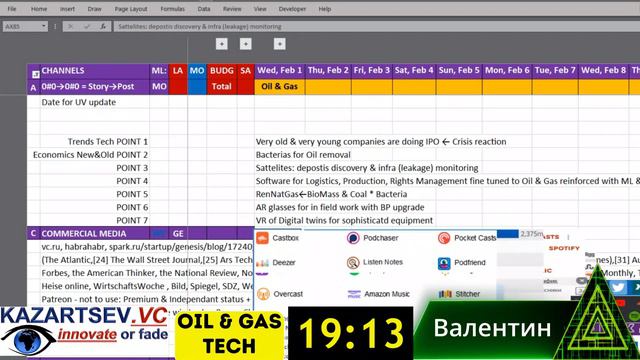Confirm the formula bar entry checkmark
This screenshot has height=360, width=640.
[87, 27]
